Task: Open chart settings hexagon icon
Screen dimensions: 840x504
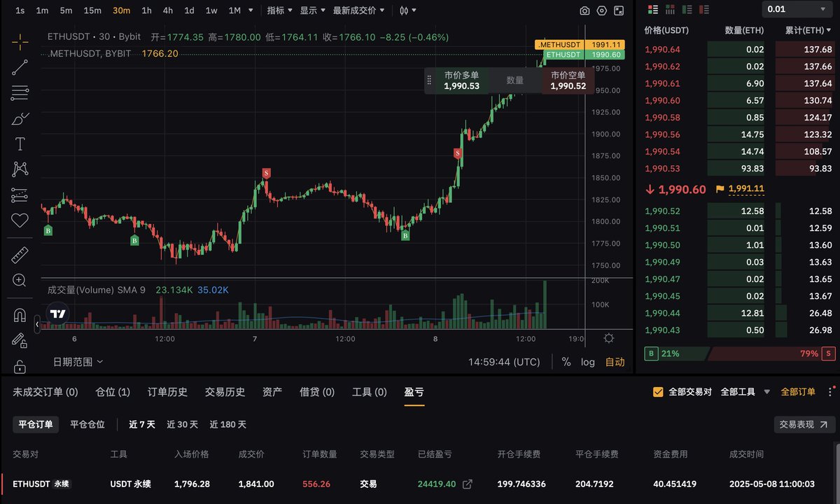Action: [602, 10]
